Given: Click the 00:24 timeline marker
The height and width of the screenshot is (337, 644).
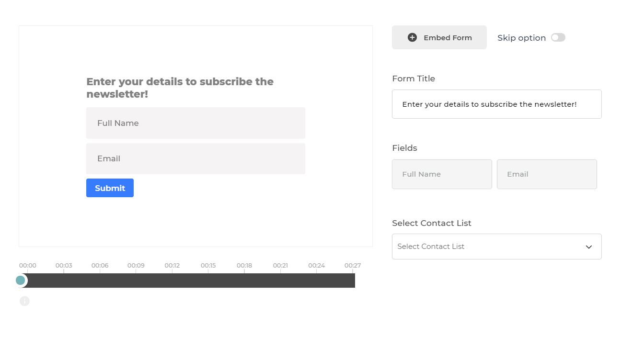Looking at the screenshot, I should 316,266.
